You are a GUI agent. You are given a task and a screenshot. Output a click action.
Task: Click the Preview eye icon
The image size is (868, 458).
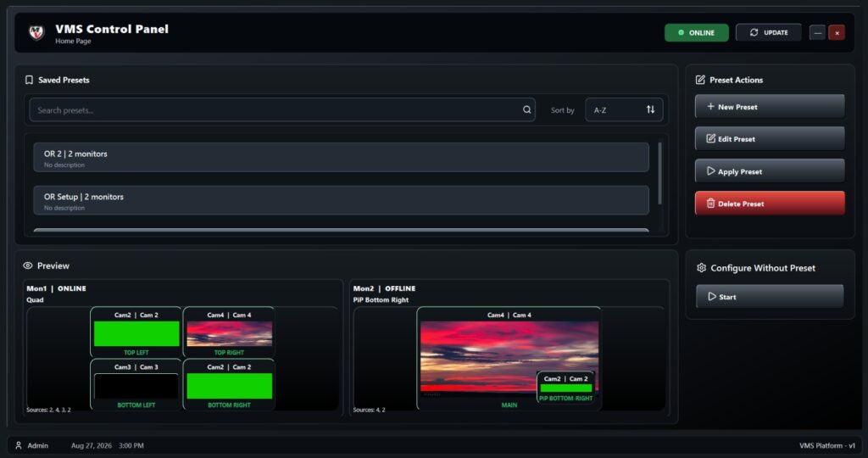click(28, 265)
